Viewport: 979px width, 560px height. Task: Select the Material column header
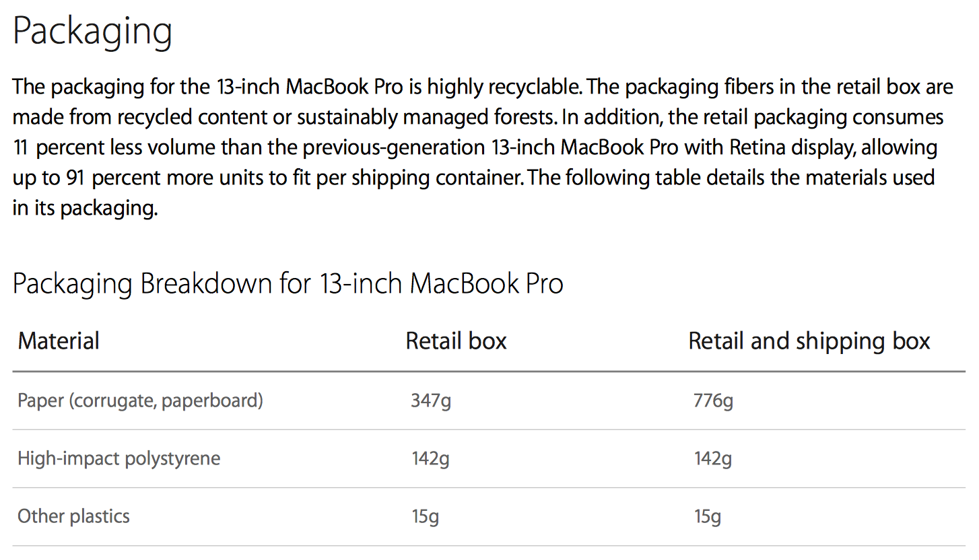59,341
